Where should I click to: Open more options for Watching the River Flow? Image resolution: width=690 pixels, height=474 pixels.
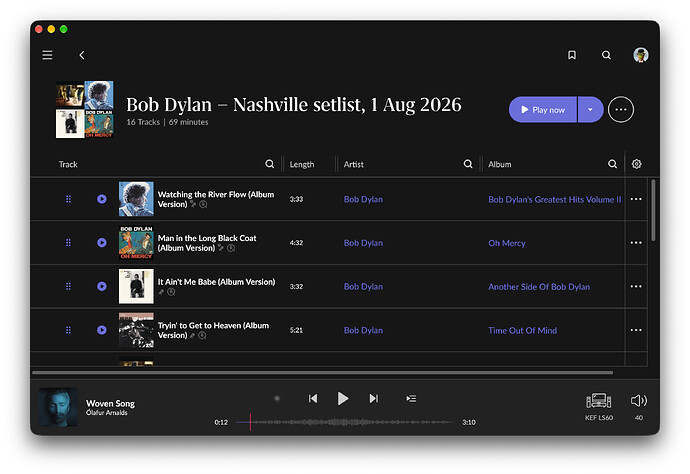pyautogui.click(x=636, y=199)
